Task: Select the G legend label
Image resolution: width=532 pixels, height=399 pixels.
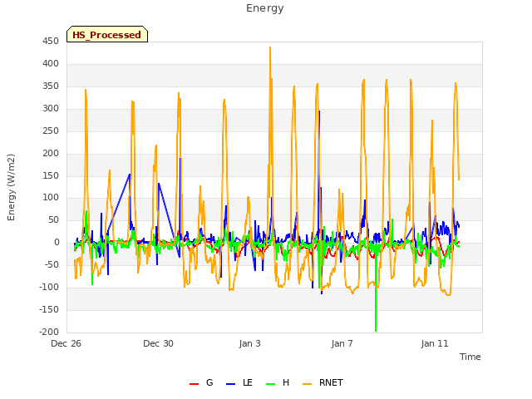Action: tap(209, 382)
